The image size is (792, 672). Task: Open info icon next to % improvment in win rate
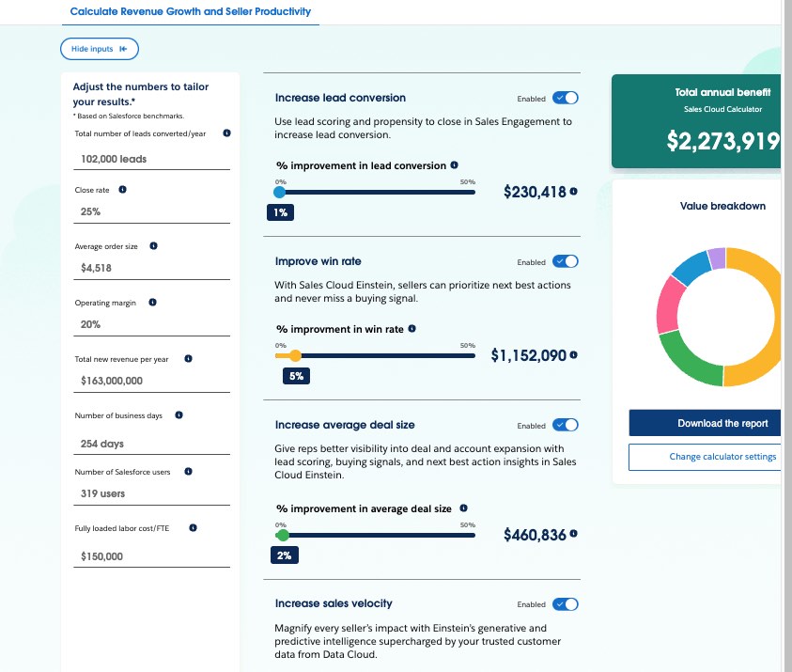point(412,328)
